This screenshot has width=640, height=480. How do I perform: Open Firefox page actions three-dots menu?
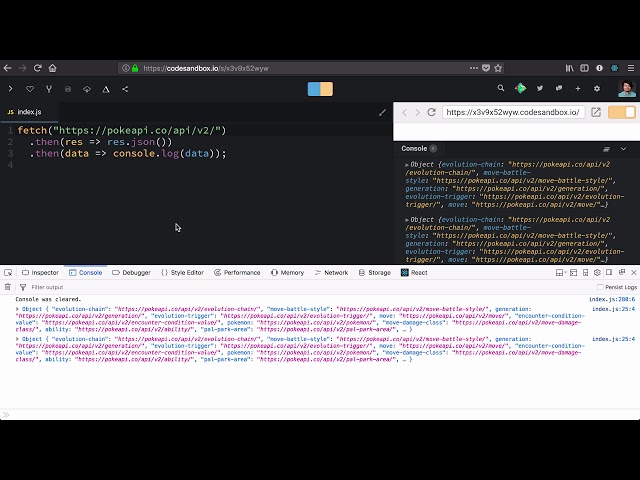pos(473,68)
